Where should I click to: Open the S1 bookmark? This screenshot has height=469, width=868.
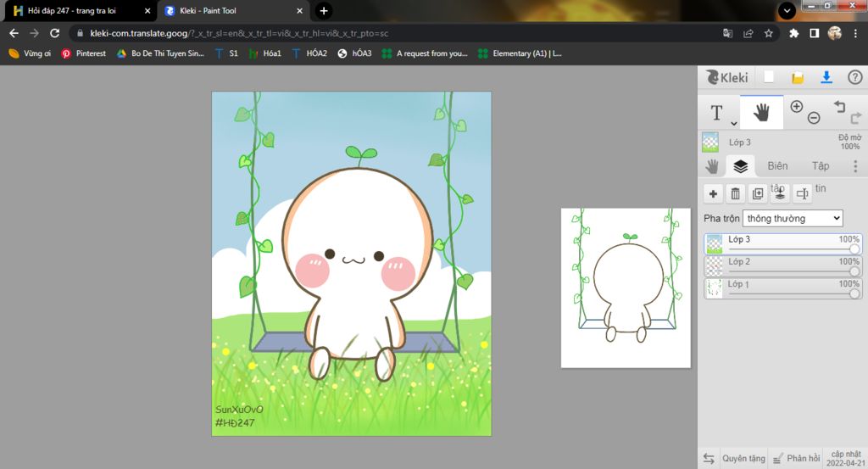[226, 53]
